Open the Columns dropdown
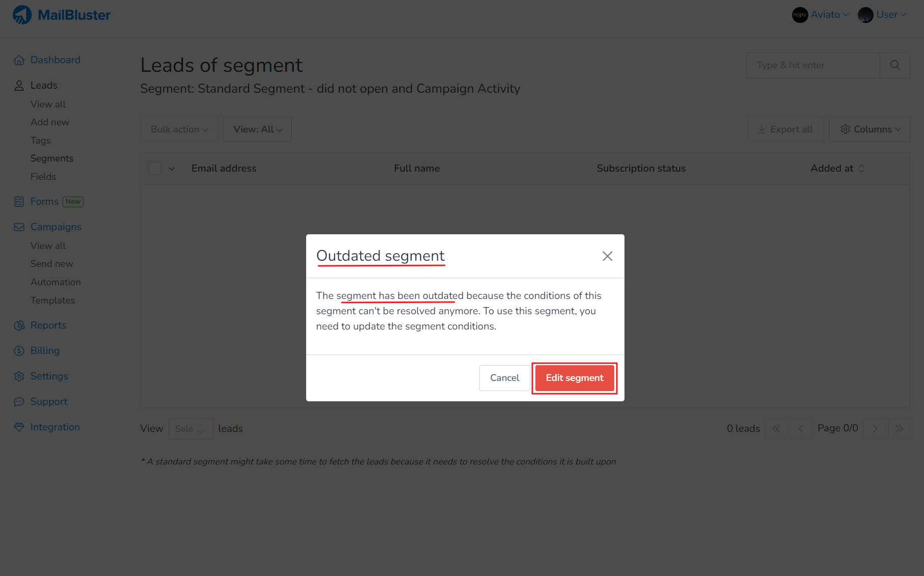Image resolution: width=924 pixels, height=576 pixels. tap(869, 129)
